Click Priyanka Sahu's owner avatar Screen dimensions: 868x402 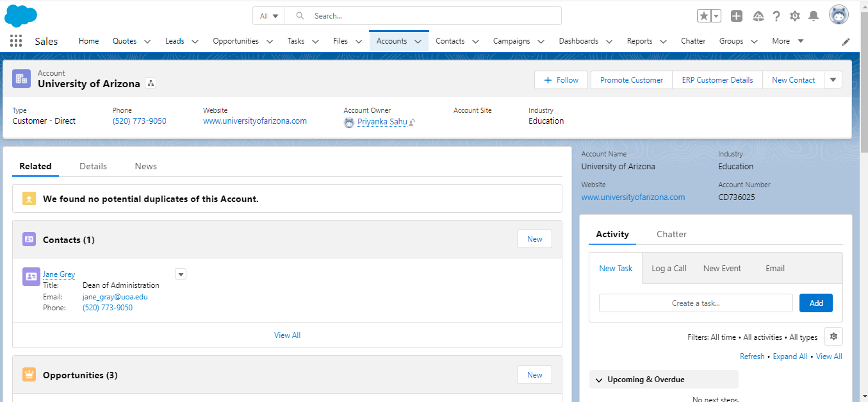(x=349, y=122)
